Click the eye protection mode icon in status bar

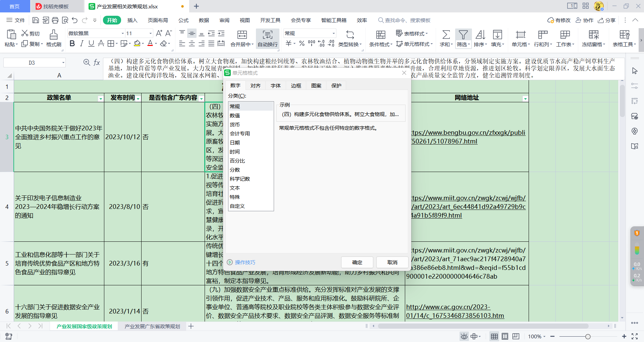(x=464, y=336)
